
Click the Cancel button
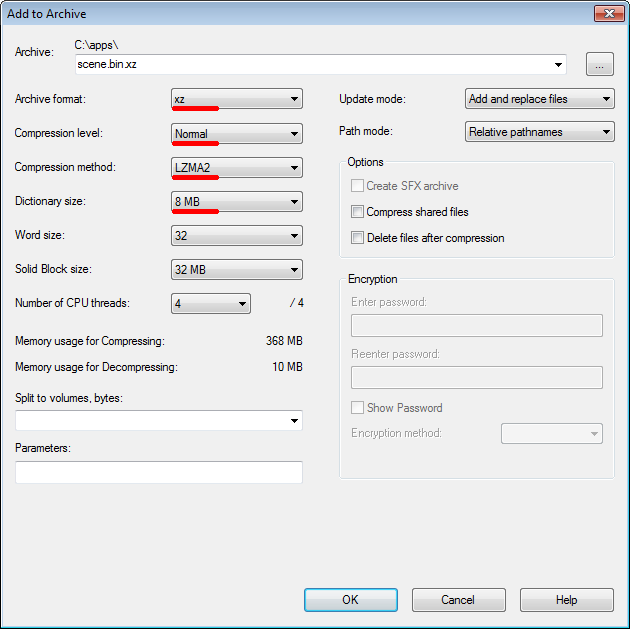(x=458, y=600)
